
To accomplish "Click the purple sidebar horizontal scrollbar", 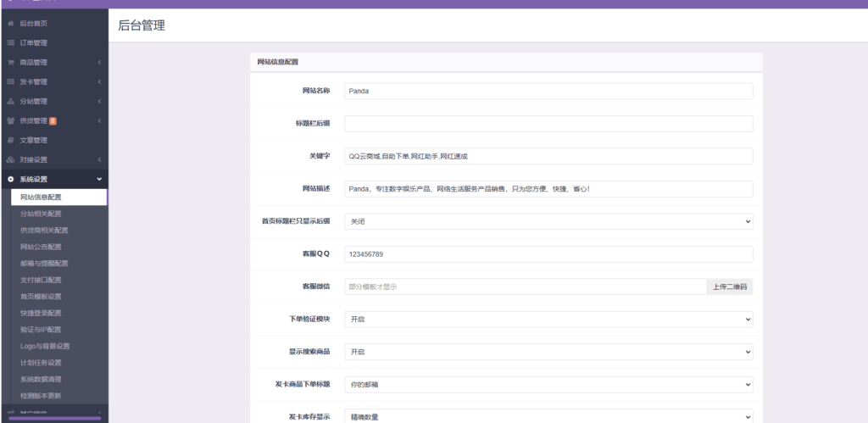I will point(55,419).
